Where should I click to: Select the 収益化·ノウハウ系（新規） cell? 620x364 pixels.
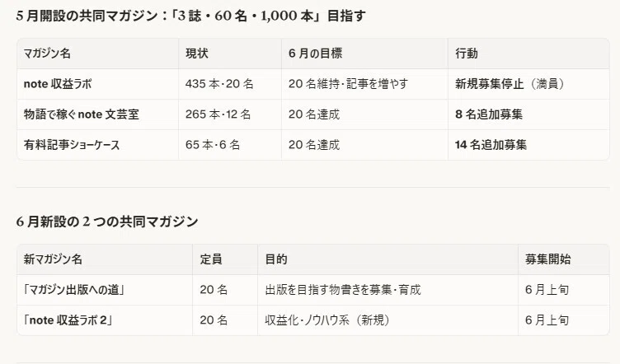tap(327, 320)
